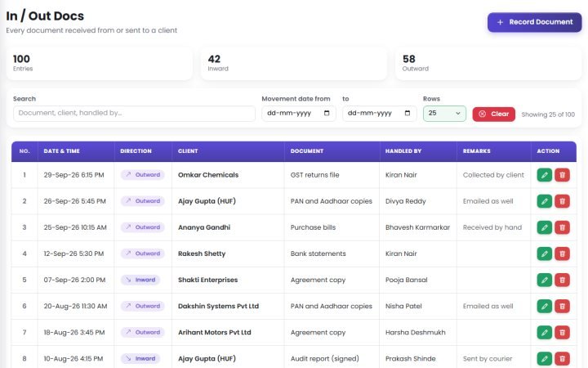Click the 100 Entries stat card
This screenshot has height=368, width=588.
100,64
